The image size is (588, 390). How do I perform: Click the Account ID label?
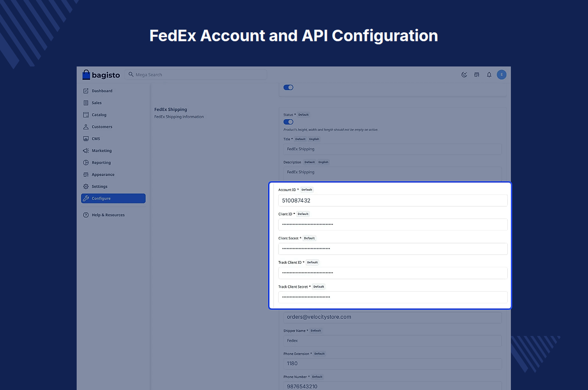click(x=287, y=190)
